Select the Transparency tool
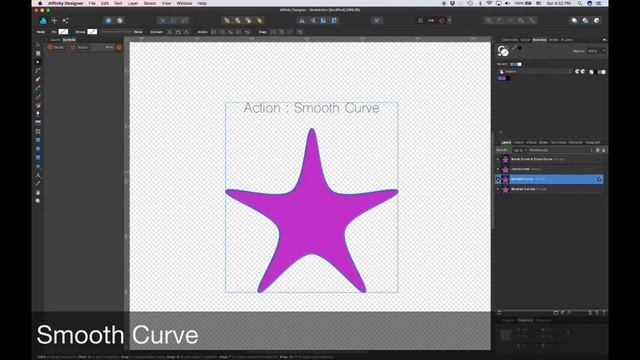This screenshot has width=640, height=360. 38,114
